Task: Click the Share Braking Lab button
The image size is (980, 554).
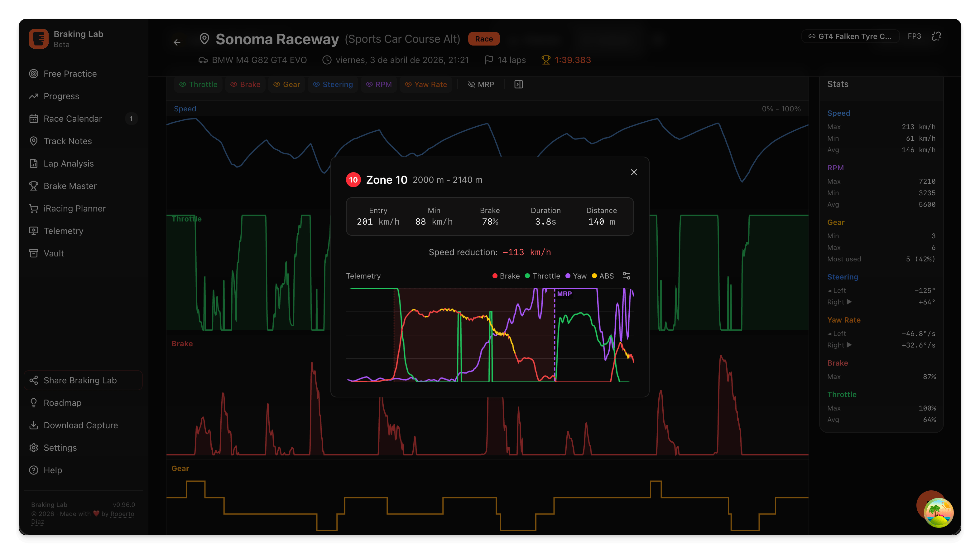Action: point(83,380)
